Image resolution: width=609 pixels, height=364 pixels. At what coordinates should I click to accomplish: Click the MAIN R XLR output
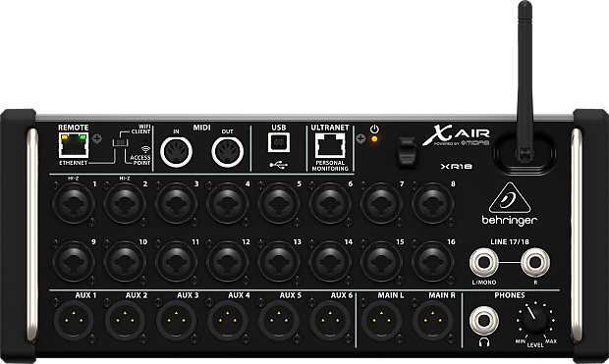432,321
